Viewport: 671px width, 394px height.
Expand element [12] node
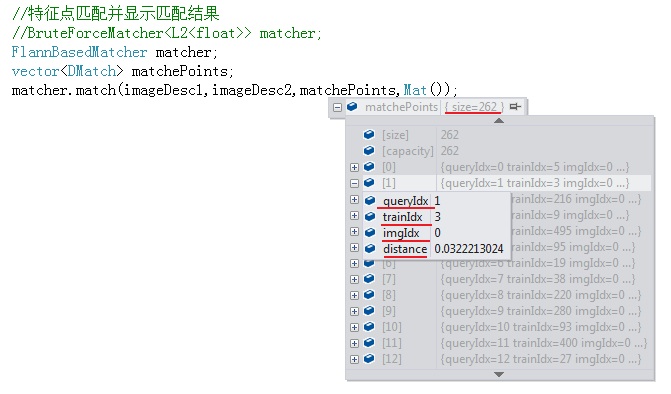[x=354, y=359]
